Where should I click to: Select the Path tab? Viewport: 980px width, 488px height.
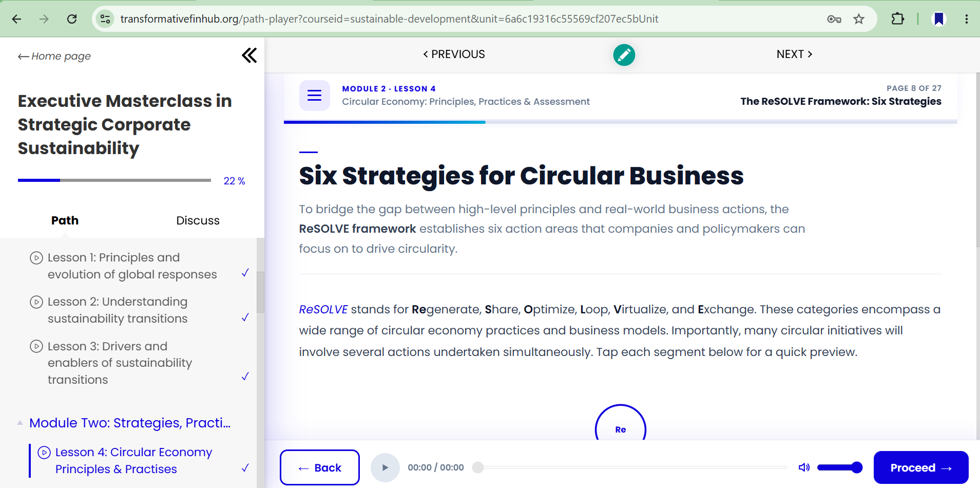coord(65,220)
